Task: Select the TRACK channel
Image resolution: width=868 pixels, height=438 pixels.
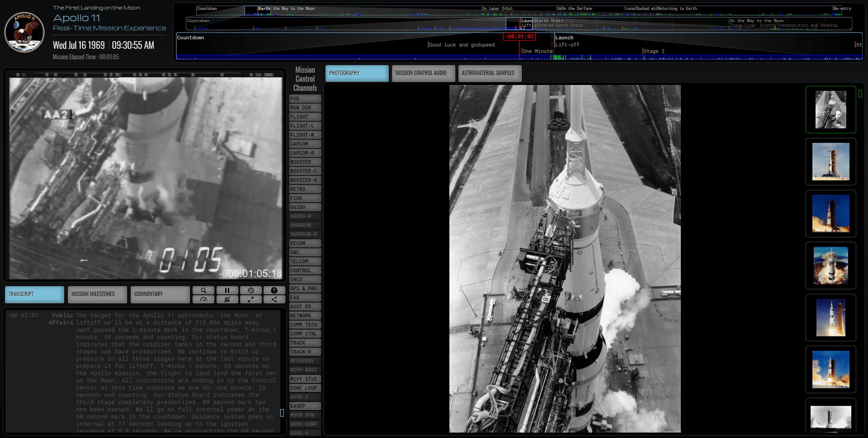Action: (x=305, y=343)
